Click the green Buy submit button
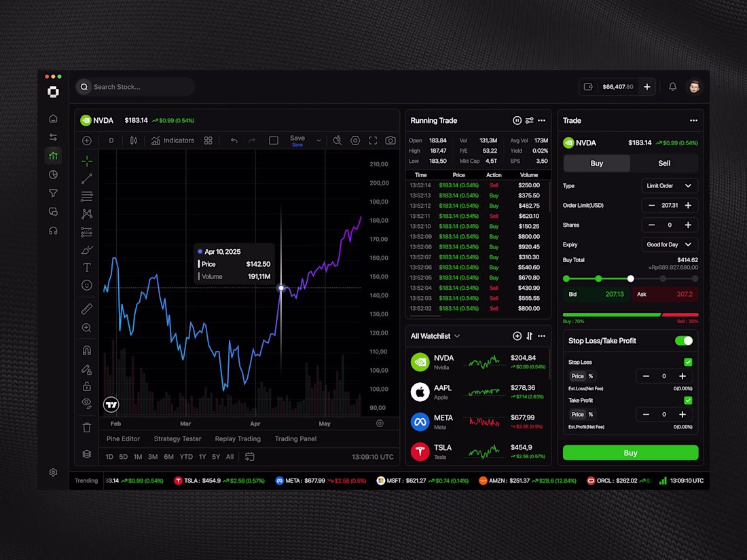Viewport: 747px width, 560px height. coord(630,453)
